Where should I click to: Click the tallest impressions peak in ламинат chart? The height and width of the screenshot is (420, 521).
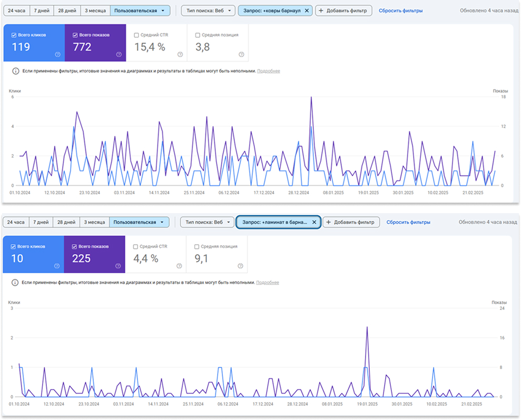point(367,327)
